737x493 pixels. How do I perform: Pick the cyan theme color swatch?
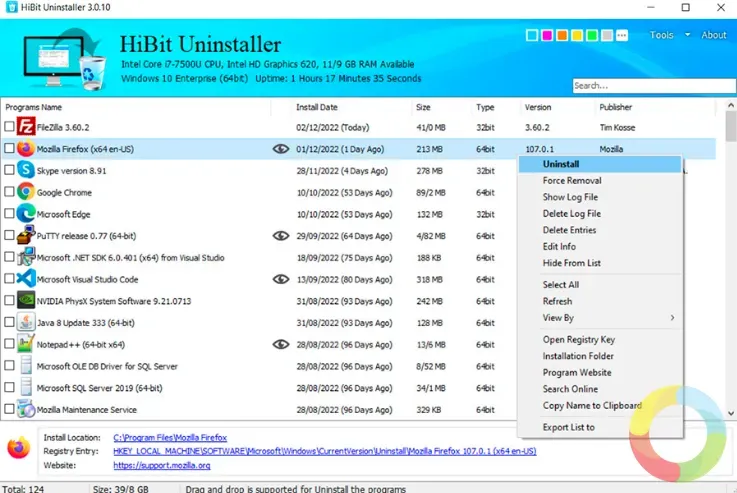[532, 35]
